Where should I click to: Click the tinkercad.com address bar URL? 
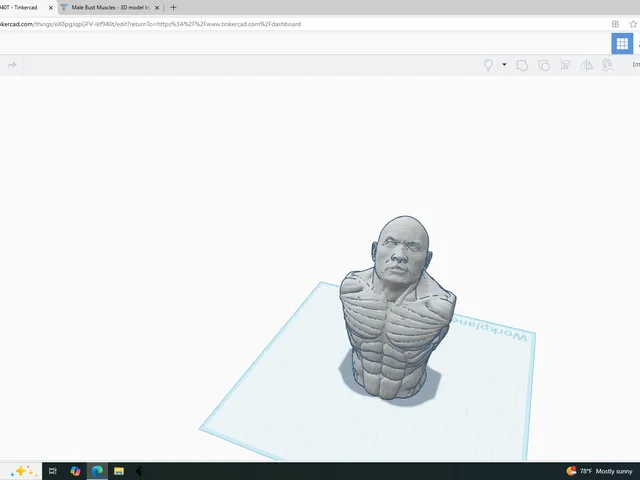click(150, 24)
